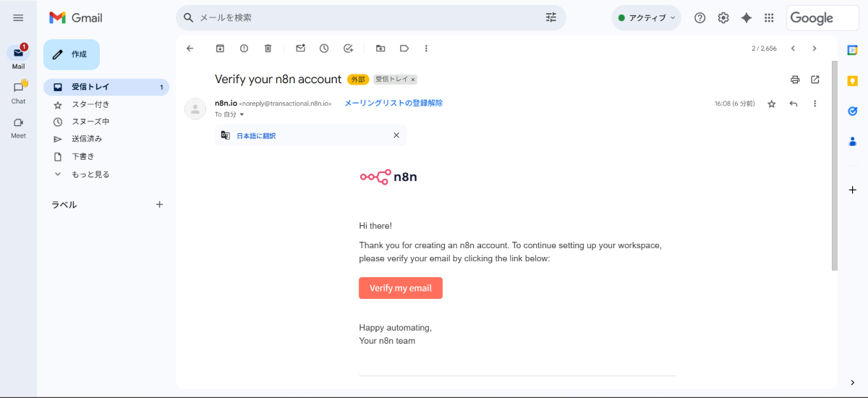Expand recipient details next to To 自分
The height and width of the screenshot is (398, 868).
point(242,115)
